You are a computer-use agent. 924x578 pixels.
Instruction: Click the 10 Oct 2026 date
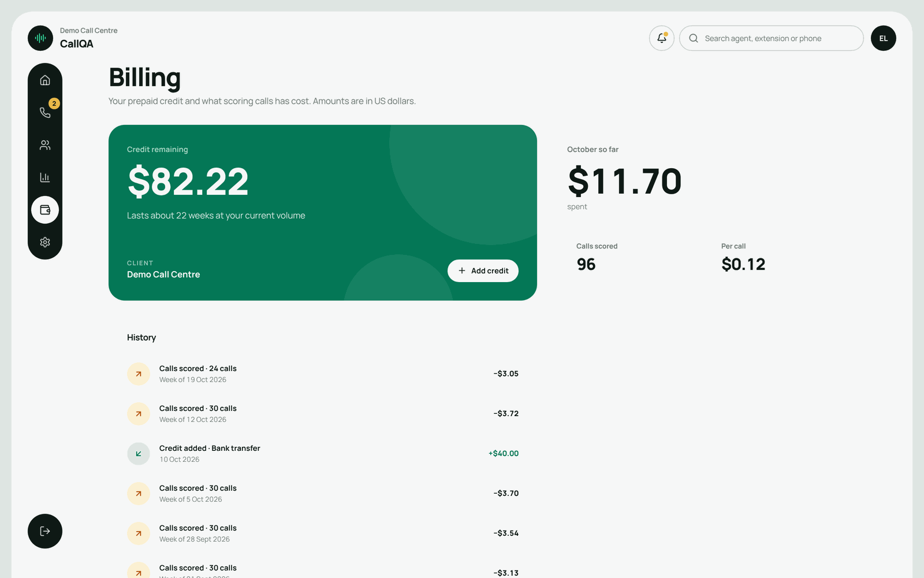pos(180,460)
